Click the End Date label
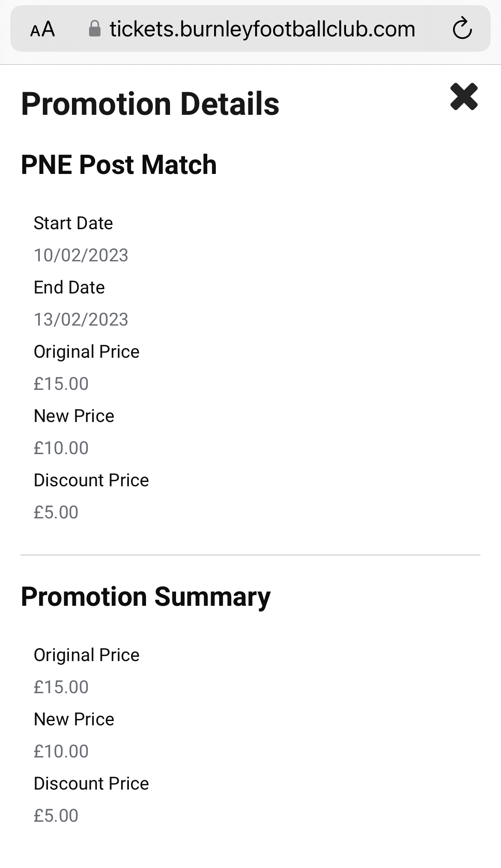 coord(69,287)
